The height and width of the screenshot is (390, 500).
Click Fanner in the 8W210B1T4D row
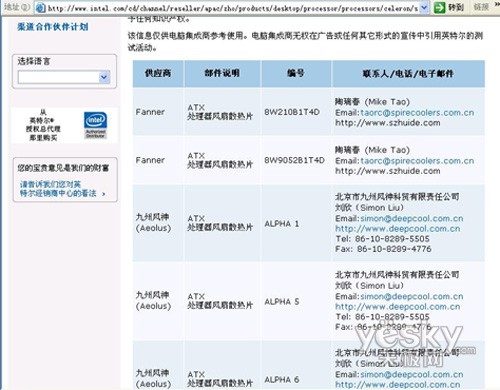pyautogui.click(x=150, y=112)
